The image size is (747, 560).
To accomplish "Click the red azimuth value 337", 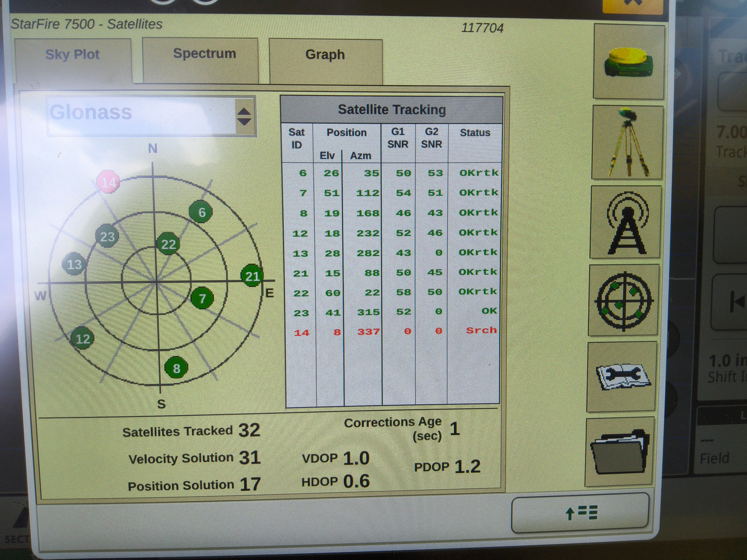I will (369, 332).
